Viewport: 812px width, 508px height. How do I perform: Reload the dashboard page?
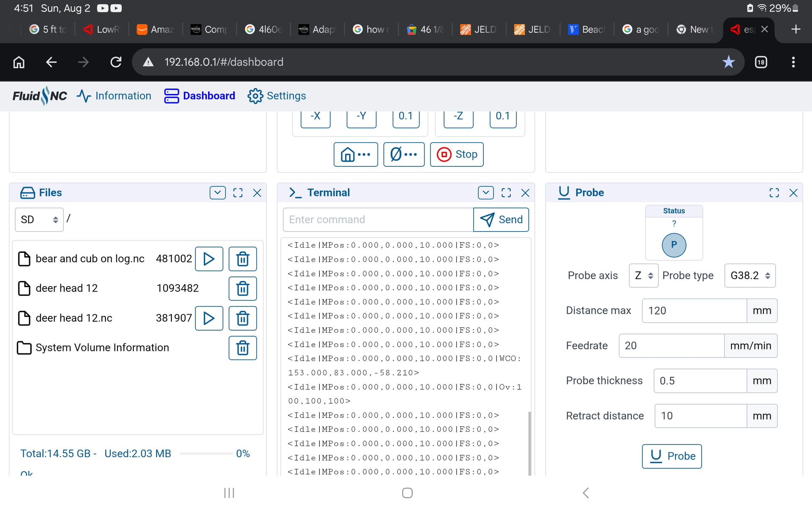(116, 62)
